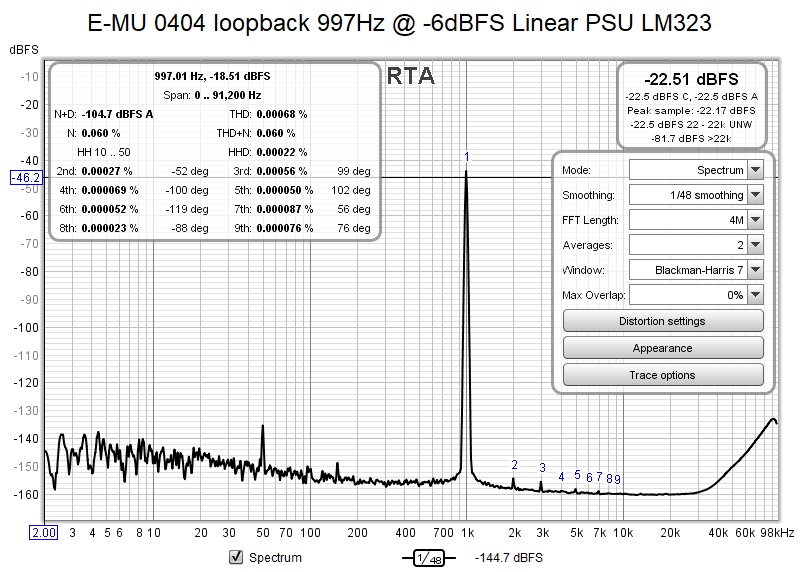Image resolution: width=800 pixels, height=572 pixels.
Task: Click the 98kHz axis end label
Action: (777, 533)
